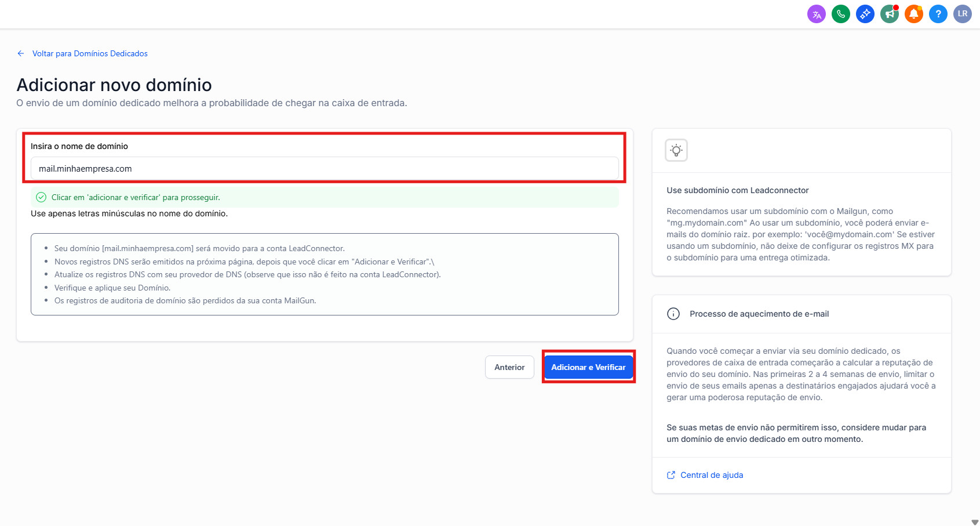The height and width of the screenshot is (526, 980).
Task: Click the domain name input field
Action: [325, 169]
